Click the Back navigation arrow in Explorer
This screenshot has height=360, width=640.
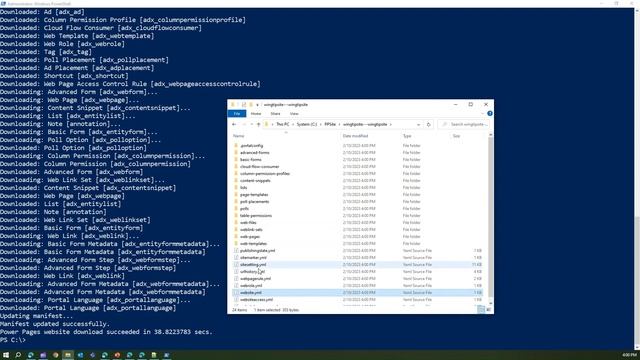234,124
